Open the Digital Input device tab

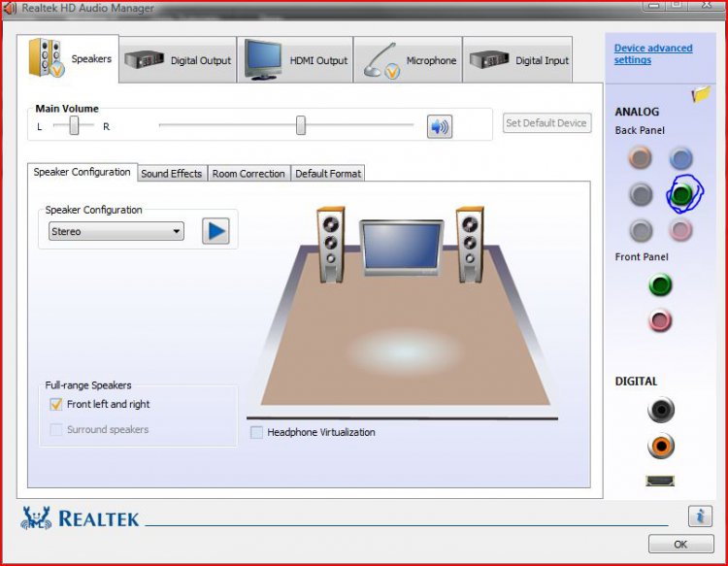click(x=517, y=60)
